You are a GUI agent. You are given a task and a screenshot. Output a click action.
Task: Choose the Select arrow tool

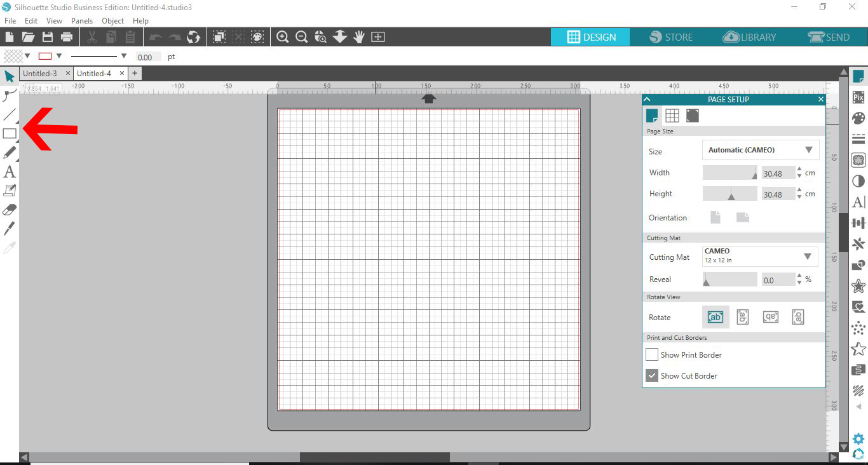[10, 77]
